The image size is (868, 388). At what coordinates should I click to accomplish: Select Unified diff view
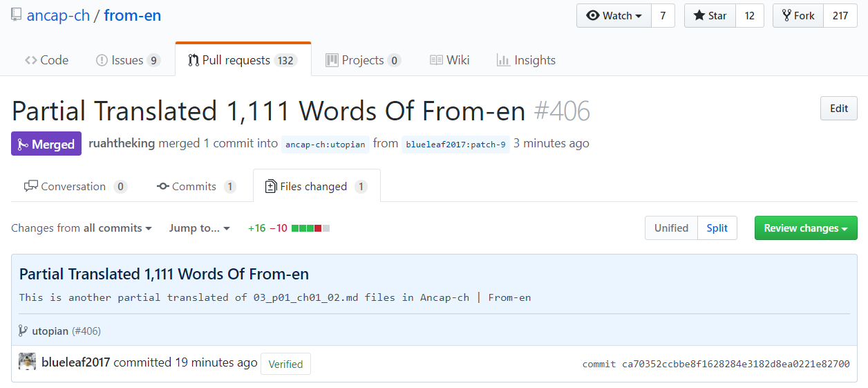pos(671,228)
